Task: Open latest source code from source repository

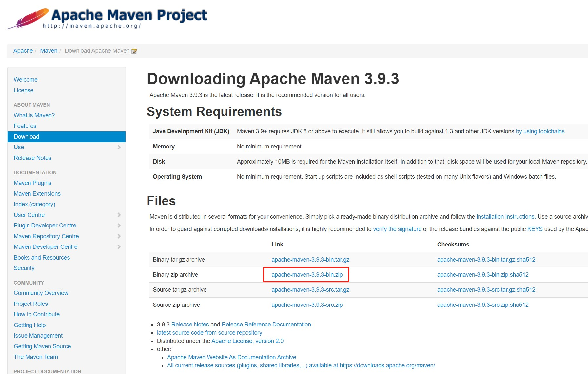Action: point(209,332)
